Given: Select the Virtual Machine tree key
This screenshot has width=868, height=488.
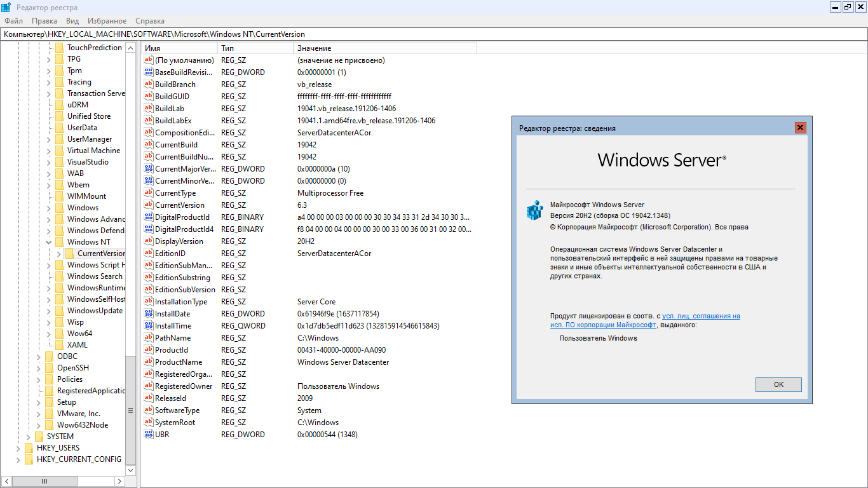Looking at the screenshot, I should 93,151.
